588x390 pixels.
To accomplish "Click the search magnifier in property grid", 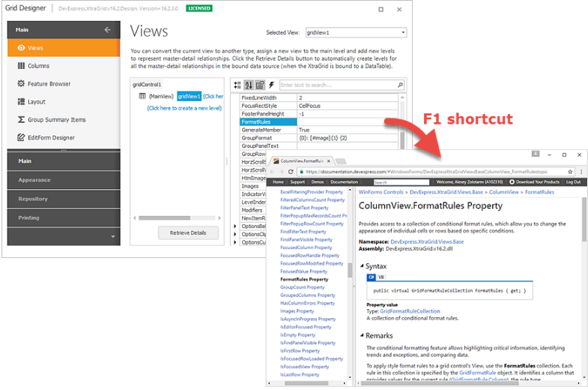I will click(400, 85).
